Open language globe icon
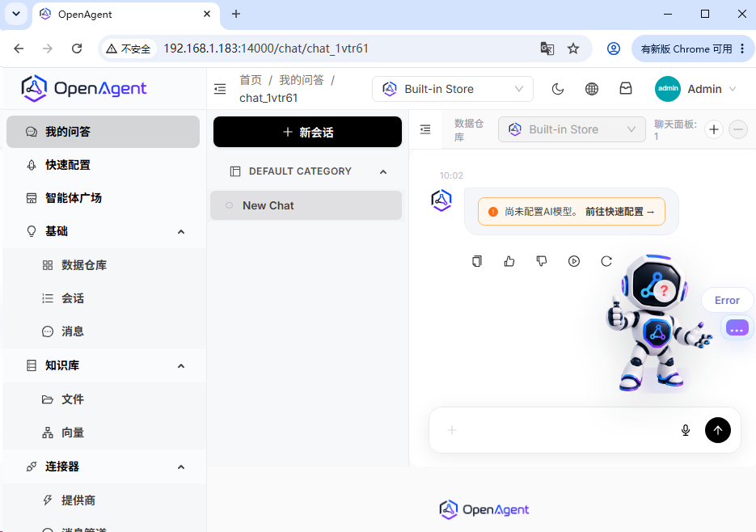 pos(592,89)
